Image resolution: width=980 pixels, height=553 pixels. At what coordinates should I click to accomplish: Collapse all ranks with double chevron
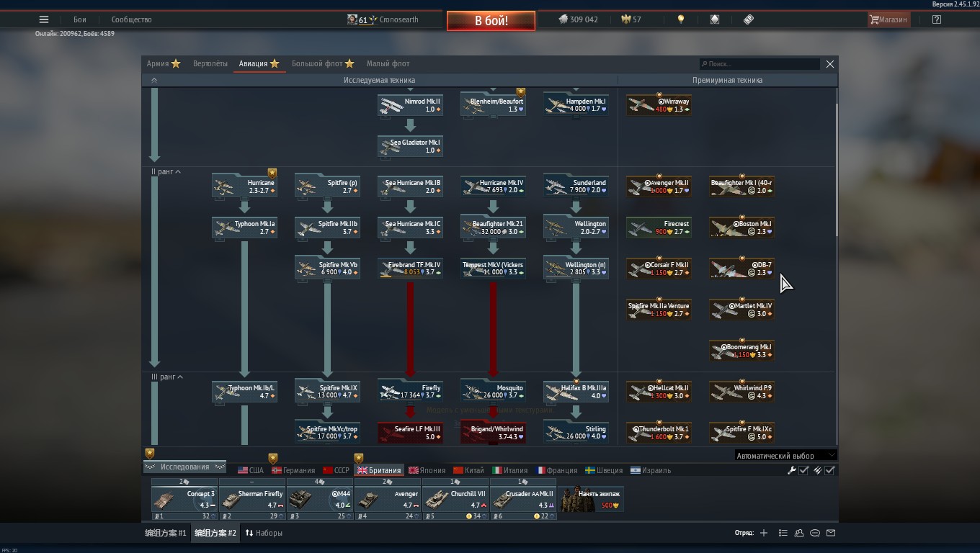(153, 80)
